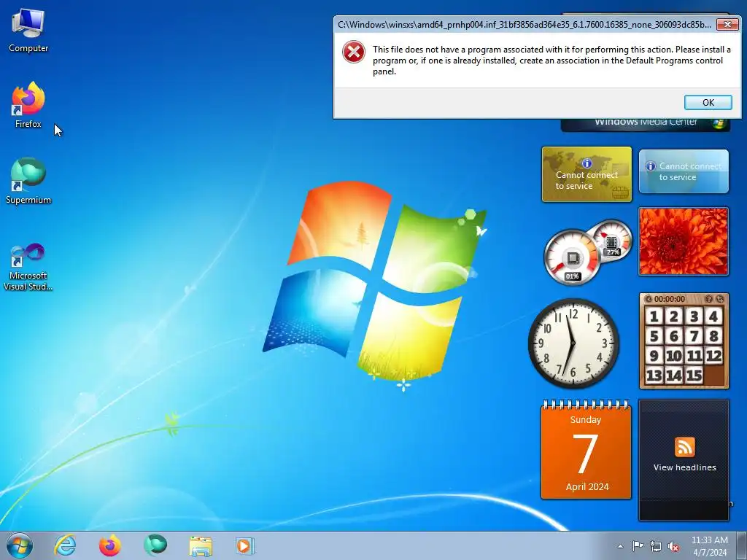Click puzzle tile 4
The width and height of the screenshot is (747, 560).
(713, 316)
